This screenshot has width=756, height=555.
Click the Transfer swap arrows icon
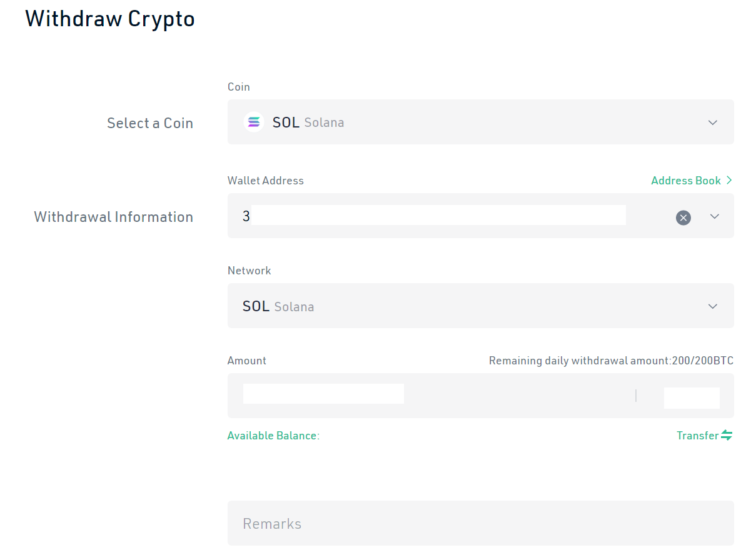(x=727, y=436)
